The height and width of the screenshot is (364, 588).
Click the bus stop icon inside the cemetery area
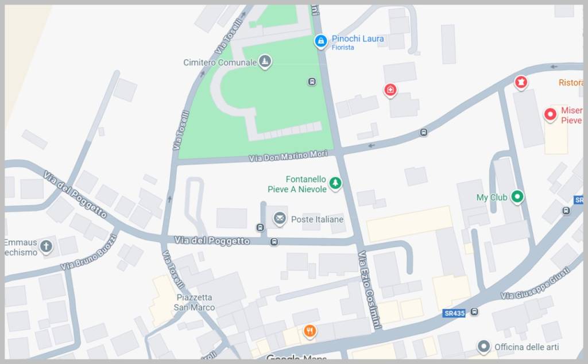tap(312, 82)
